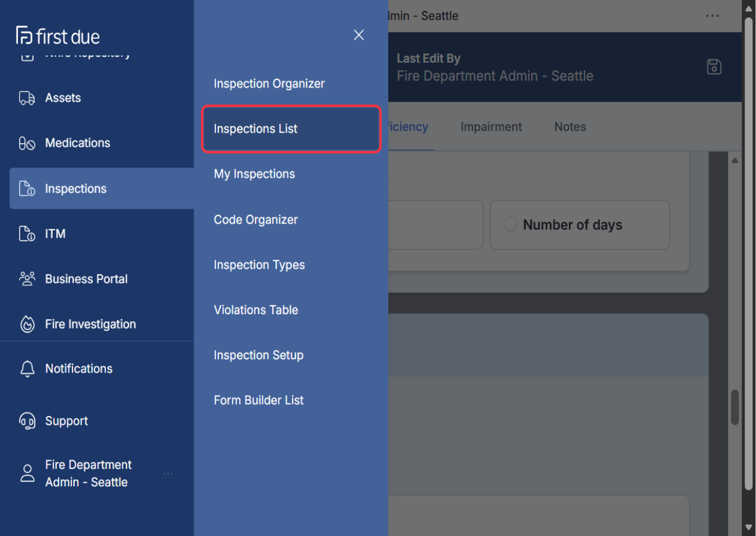756x536 pixels.
Task: Open the Notes tab
Action: pos(569,126)
